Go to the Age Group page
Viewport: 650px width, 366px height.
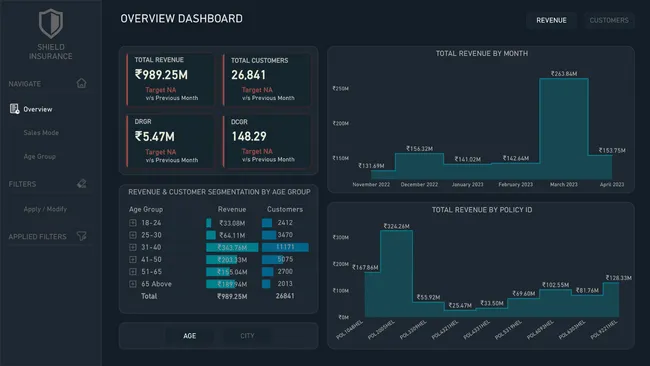pyautogui.click(x=39, y=157)
